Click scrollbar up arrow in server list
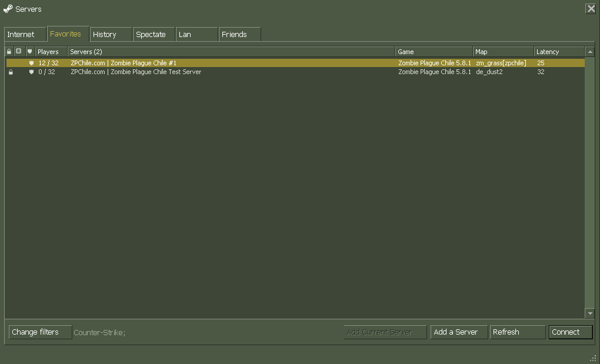Viewport: 600px width, 364px height. coord(589,52)
